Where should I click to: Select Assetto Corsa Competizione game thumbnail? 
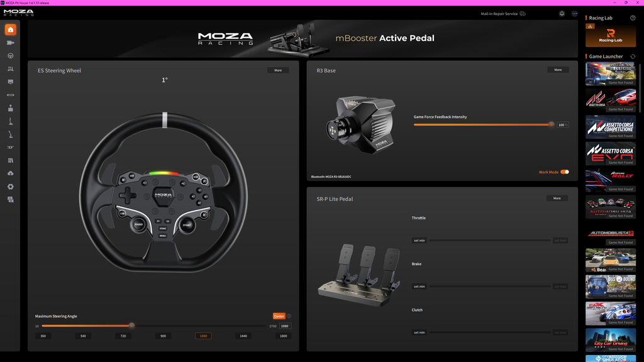pyautogui.click(x=610, y=127)
